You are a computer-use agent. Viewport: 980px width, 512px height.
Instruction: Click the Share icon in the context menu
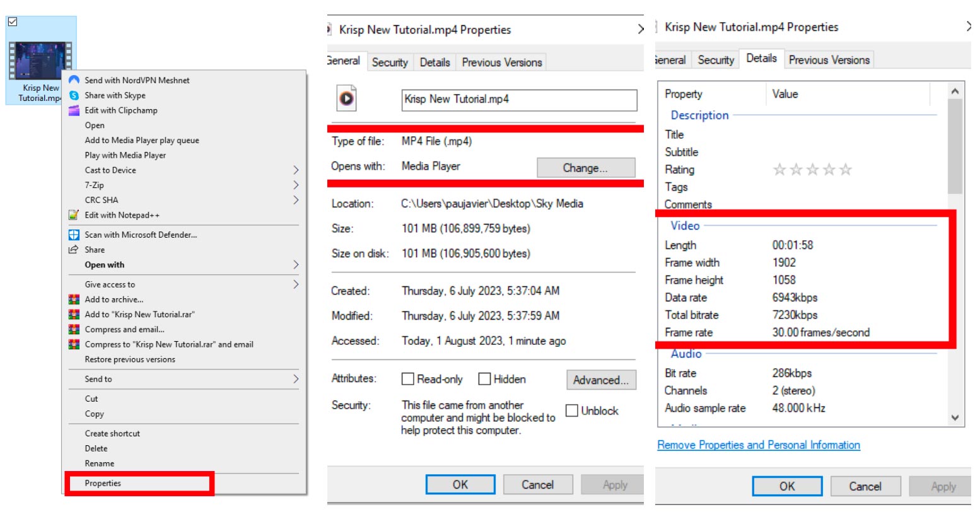point(74,250)
